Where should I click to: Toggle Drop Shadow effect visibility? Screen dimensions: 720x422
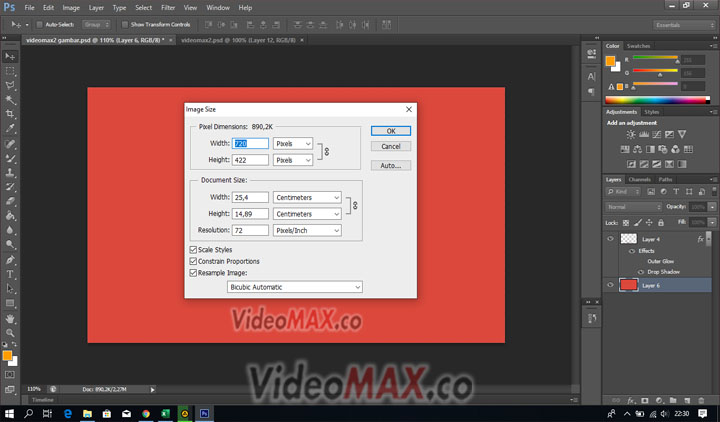641,272
